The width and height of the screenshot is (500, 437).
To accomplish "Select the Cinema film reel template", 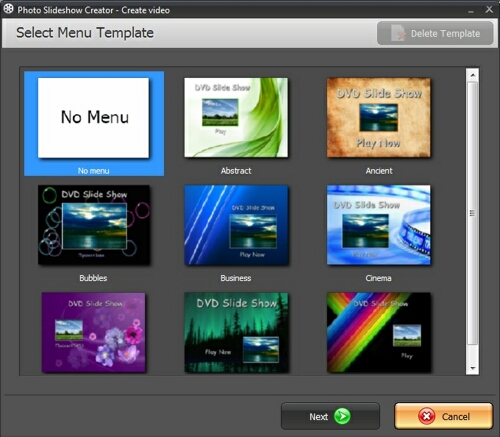I will [379, 225].
